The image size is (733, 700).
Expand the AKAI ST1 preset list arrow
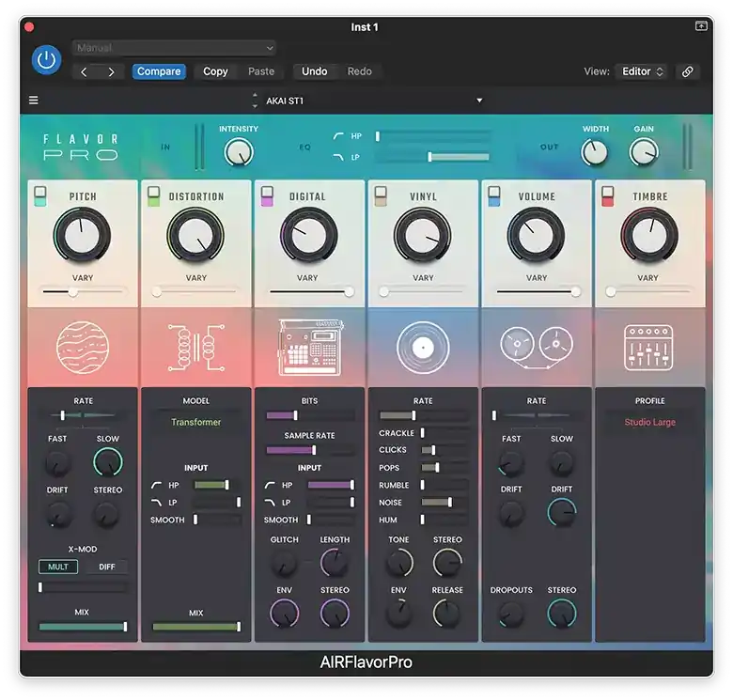tap(479, 101)
